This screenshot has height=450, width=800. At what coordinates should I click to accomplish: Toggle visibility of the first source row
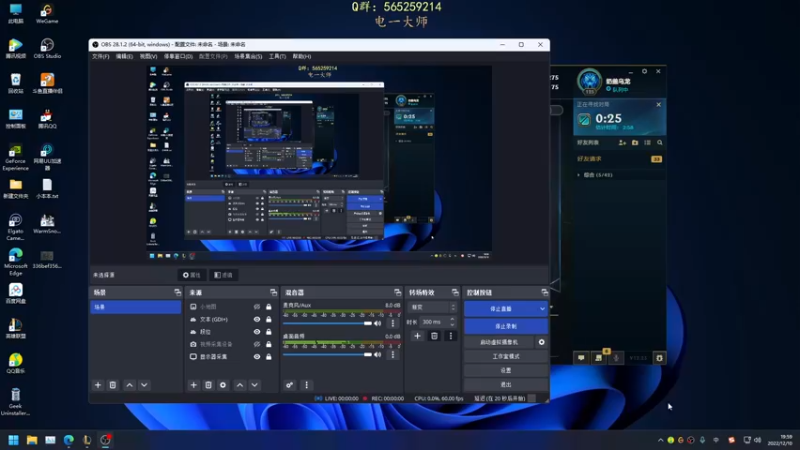coord(257,307)
